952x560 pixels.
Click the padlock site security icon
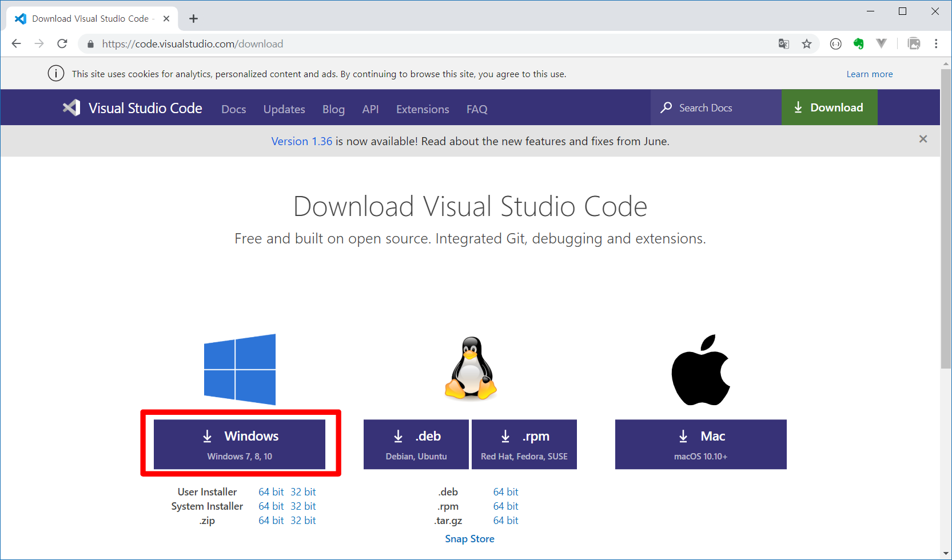[90, 44]
